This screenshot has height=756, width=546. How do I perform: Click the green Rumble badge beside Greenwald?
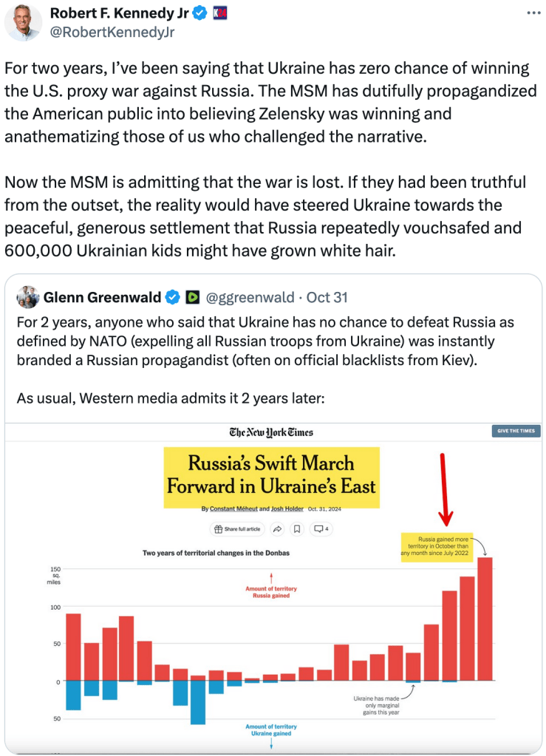click(193, 298)
